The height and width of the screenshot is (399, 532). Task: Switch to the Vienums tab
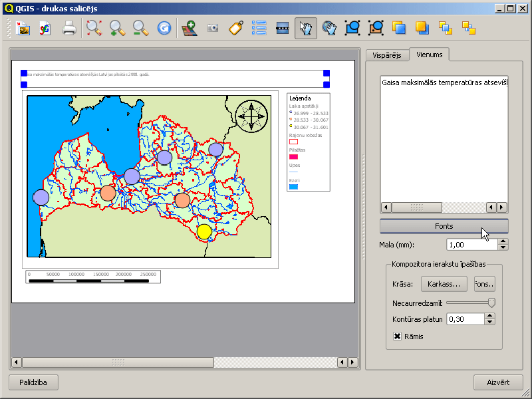(429, 55)
